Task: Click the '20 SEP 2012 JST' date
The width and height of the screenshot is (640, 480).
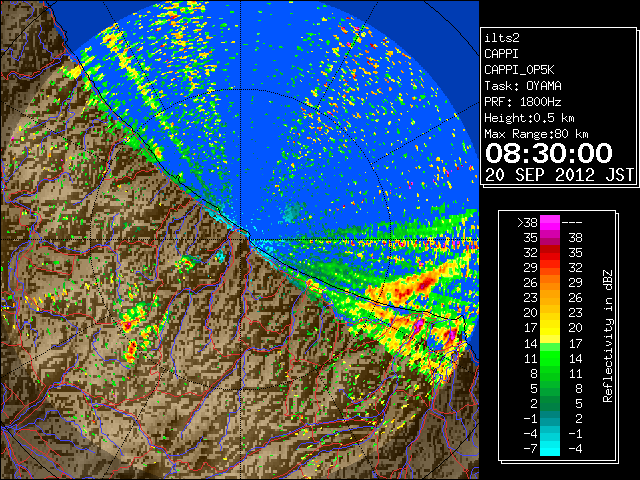Action: [x=559, y=175]
